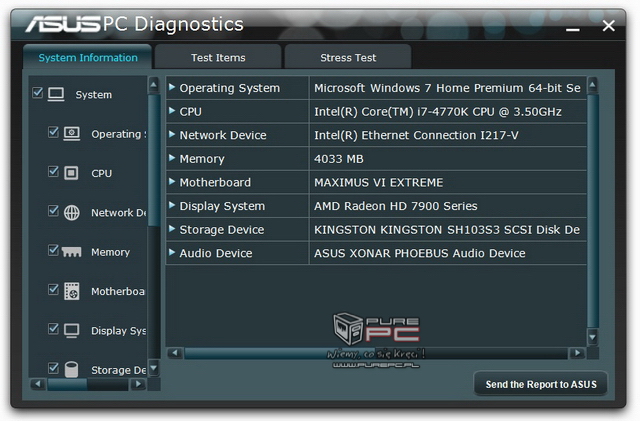Click sidebar horizontal scrollbar thumb
The height and width of the screenshot is (421, 640).
(67, 384)
